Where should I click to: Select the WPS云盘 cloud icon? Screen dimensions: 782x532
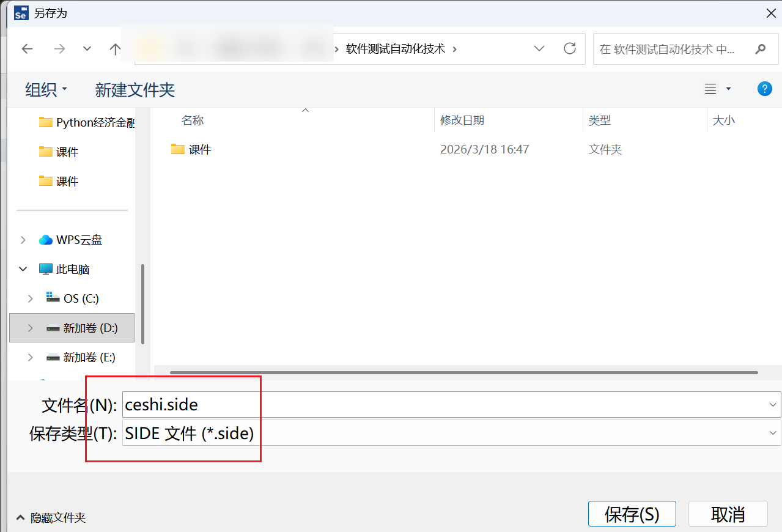click(46, 240)
